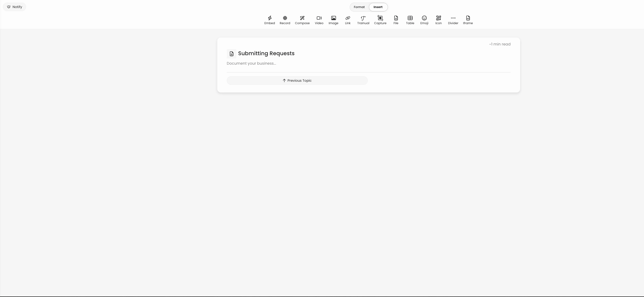Image resolution: width=644 pixels, height=297 pixels.
Task: Click into the Document your business field
Action: pos(368,63)
